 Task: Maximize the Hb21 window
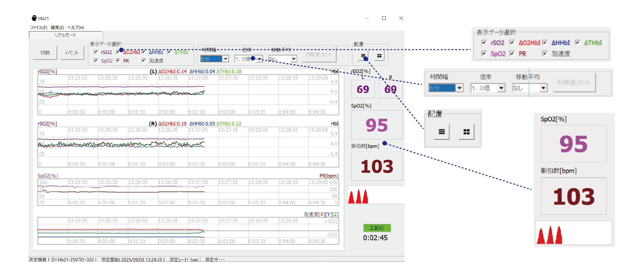pyautogui.click(x=384, y=18)
